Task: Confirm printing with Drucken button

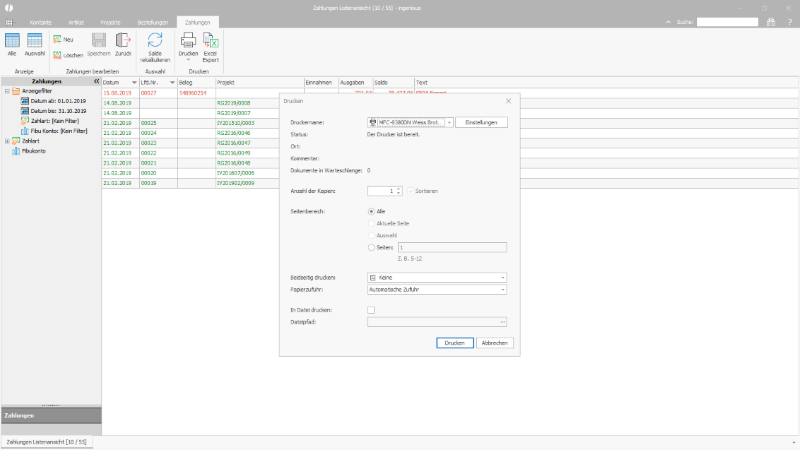Action: 455,343
